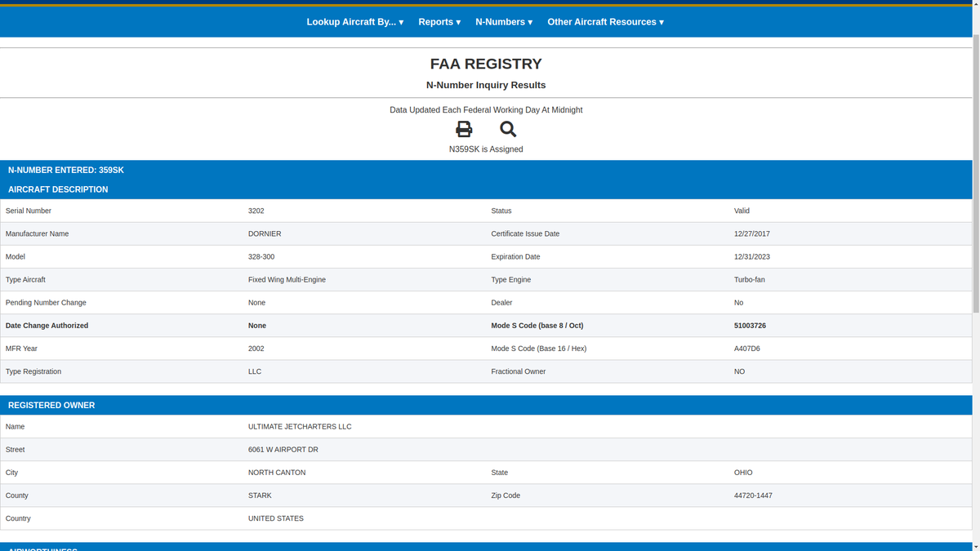Expand the Reports dropdown menu
The height and width of the screenshot is (551, 980).
pyautogui.click(x=439, y=22)
